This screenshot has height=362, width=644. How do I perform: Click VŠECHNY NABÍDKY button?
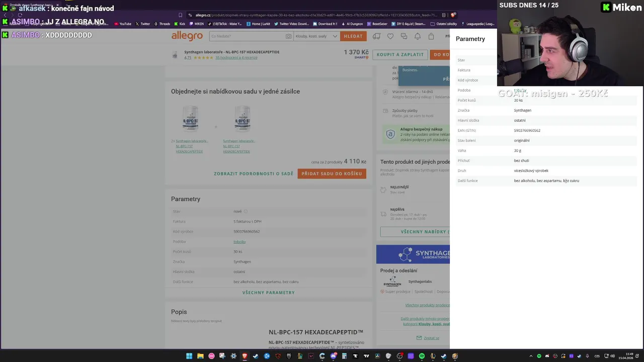[415, 232]
